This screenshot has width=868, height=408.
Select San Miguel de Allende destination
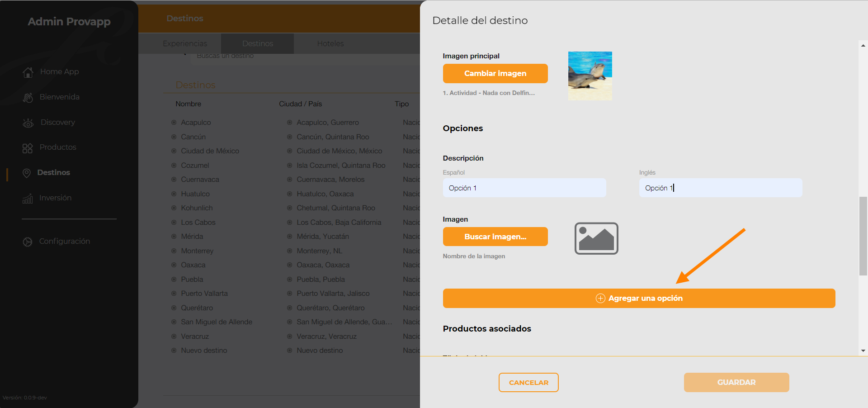(x=217, y=322)
